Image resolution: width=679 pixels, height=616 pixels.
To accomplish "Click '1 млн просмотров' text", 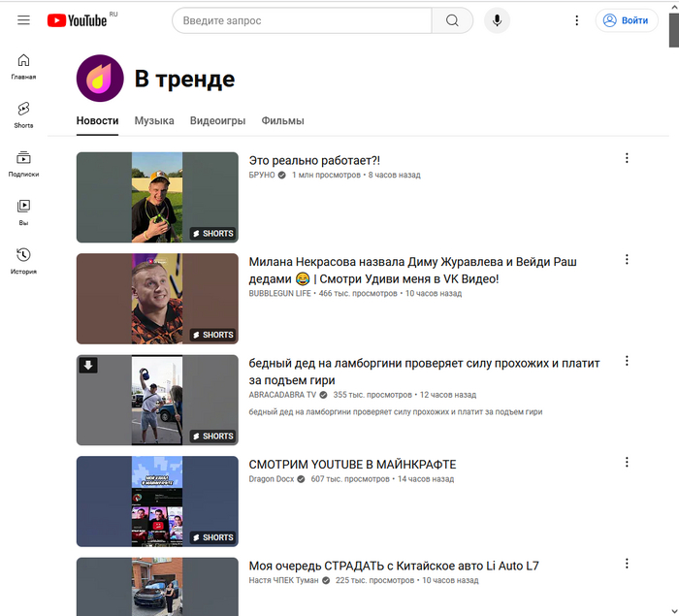I will point(326,175).
